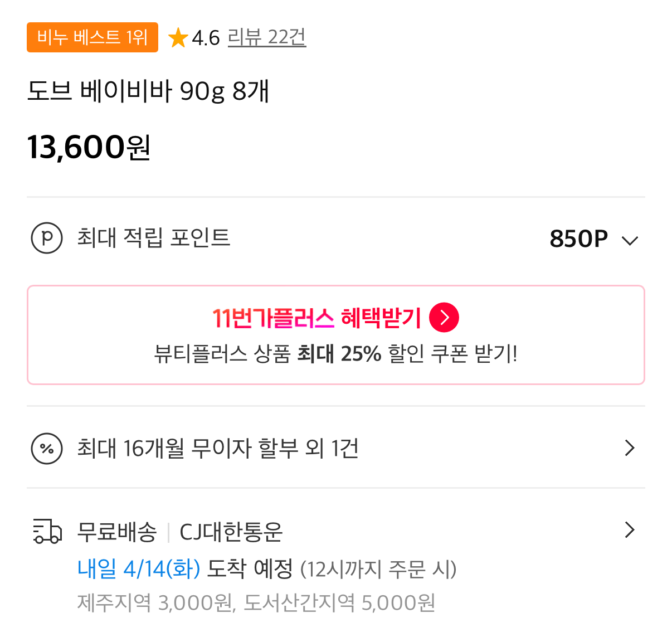Click CJ대한통운 carrier name
The width and height of the screenshot is (672, 642).
[x=231, y=532]
